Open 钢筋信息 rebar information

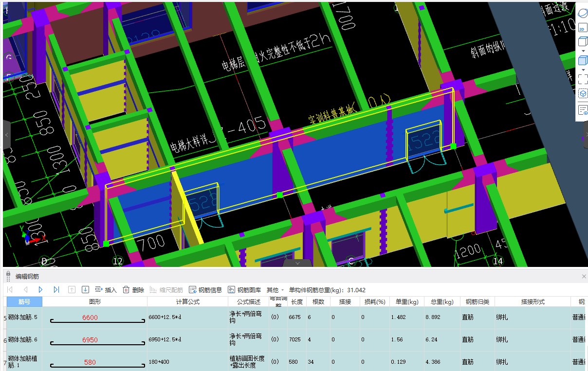point(205,290)
